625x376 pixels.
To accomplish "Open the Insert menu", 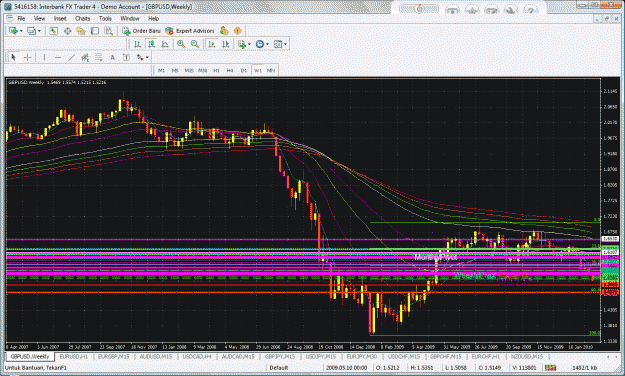I will coord(60,18).
